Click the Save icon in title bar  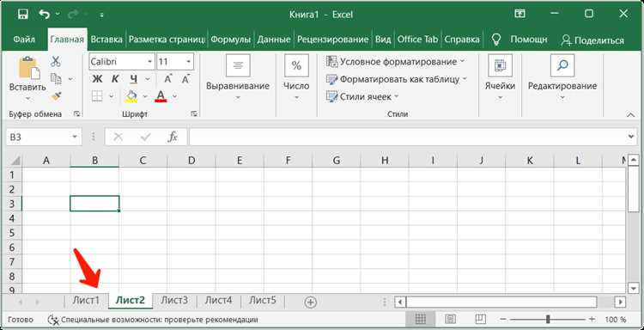tap(23, 15)
